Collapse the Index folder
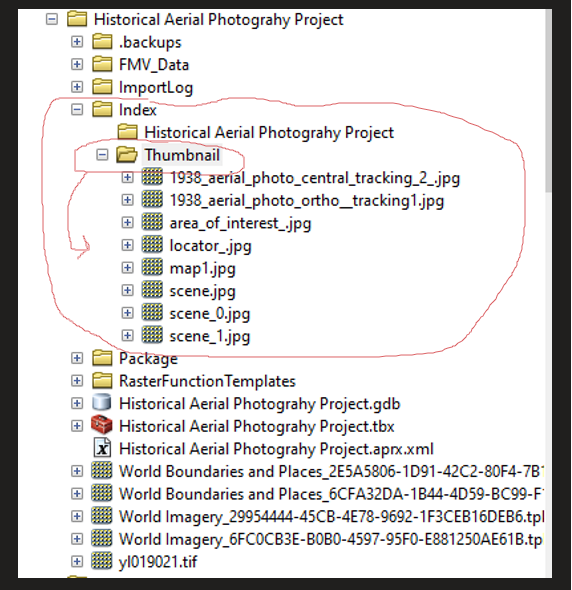This screenshot has width=572, height=590. [x=77, y=109]
